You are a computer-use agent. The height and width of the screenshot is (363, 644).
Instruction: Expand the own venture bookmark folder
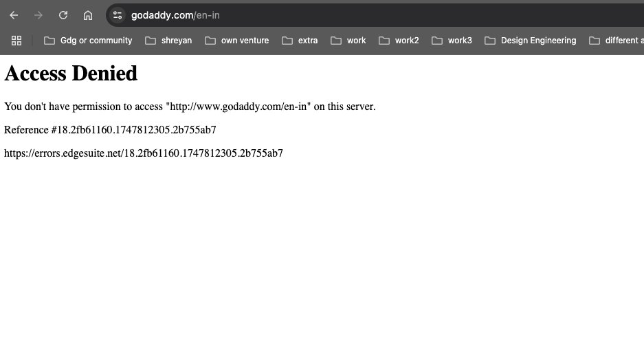point(237,41)
